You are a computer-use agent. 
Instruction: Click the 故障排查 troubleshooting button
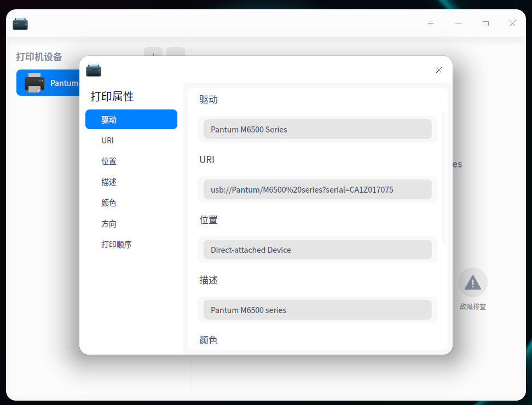472,306
